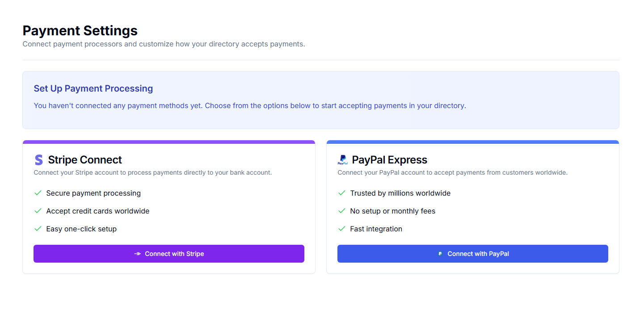Click the checkmark beside No setup or monthly fees
The height and width of the screenshot is (314, 644).
click(x=342, y=210)
